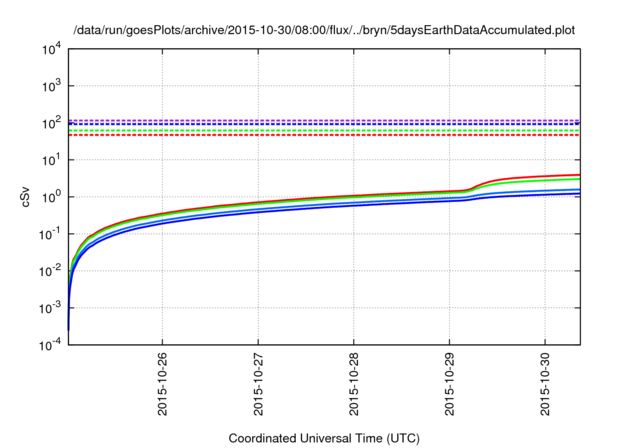Viewport: 640px width, 448px height.
Task: Click the green dashed threshold line
Action: tap(324, 130)
